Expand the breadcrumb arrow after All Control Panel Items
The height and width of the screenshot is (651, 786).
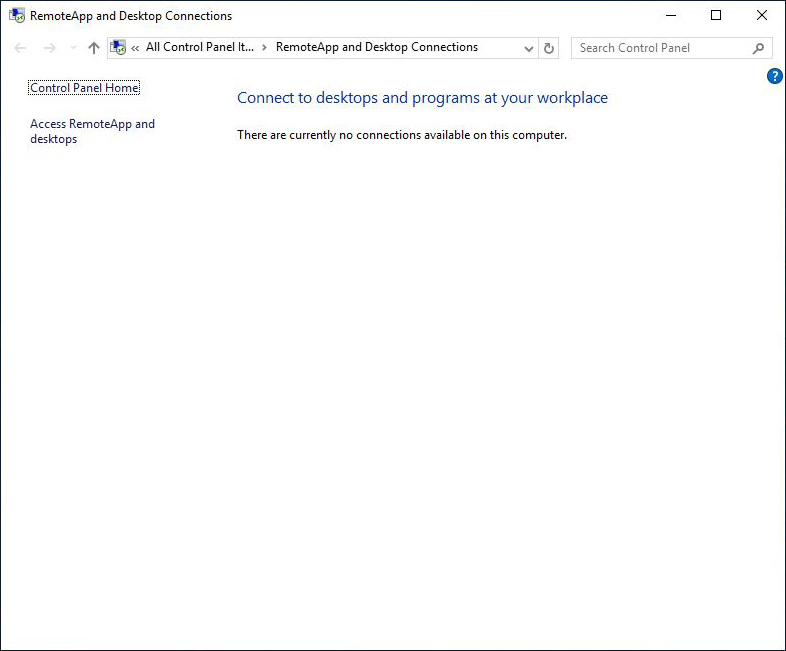(264, 48)
